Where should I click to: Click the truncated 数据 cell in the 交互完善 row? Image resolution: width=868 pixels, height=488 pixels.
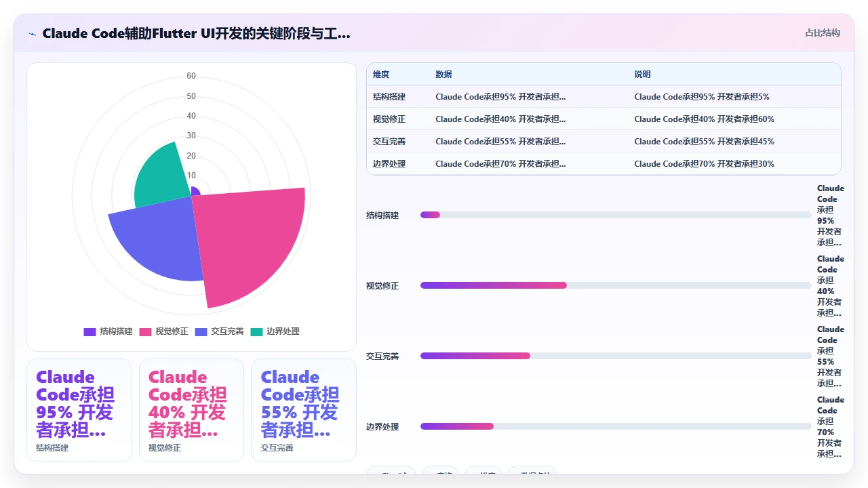(x=500, y=142)
